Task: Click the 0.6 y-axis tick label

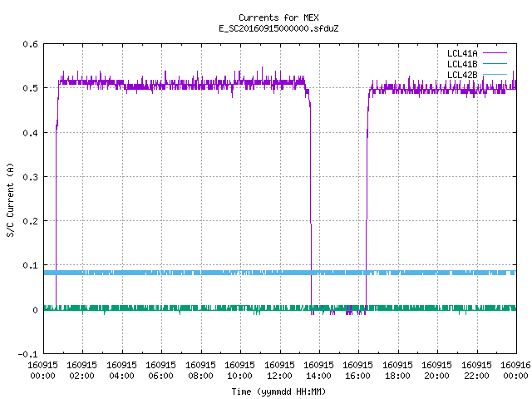Action: click(x=30, y=44)
